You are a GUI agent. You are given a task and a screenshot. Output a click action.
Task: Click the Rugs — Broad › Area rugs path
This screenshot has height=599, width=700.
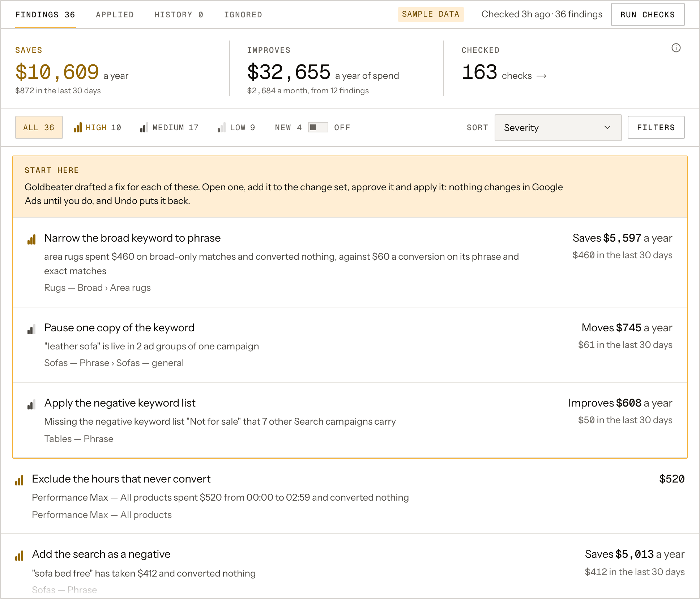click(x=97, y=288)
